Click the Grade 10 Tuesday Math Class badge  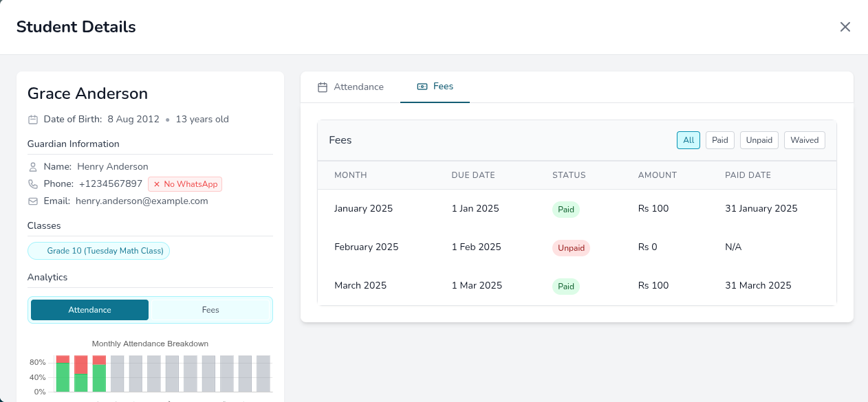(98, 250)
